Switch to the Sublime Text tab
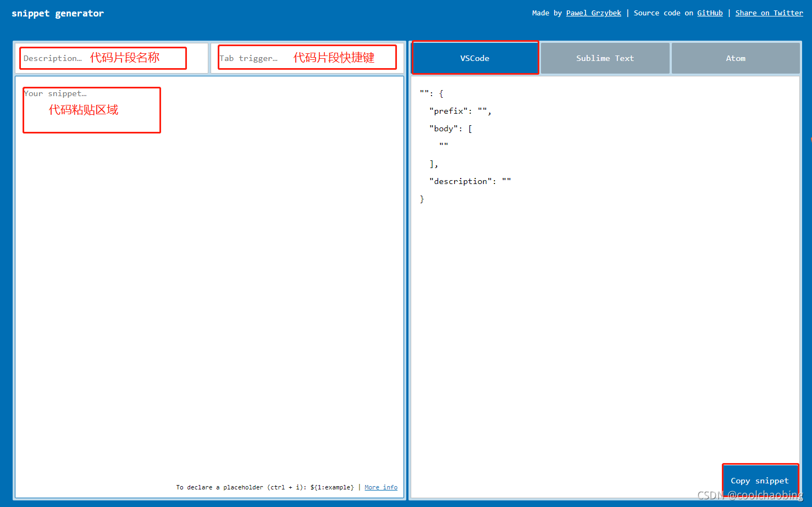 tap(605, 58)
